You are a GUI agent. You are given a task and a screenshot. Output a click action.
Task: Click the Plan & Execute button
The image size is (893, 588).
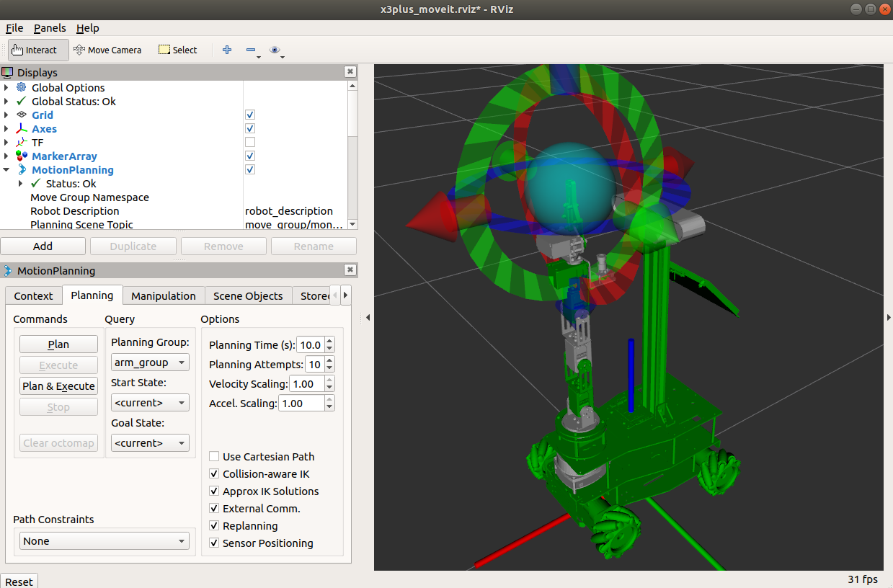[58, 386]
